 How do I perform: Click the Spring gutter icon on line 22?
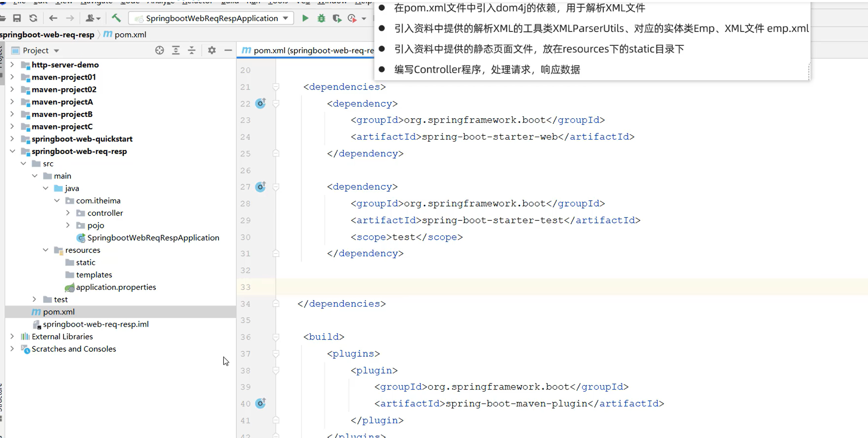tap(260, 103)
